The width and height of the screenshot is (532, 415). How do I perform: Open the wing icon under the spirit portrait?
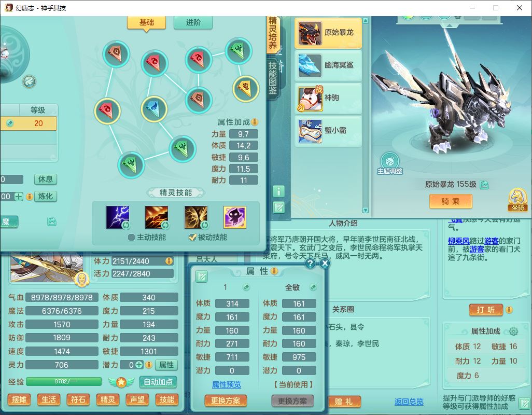(30, 81)
